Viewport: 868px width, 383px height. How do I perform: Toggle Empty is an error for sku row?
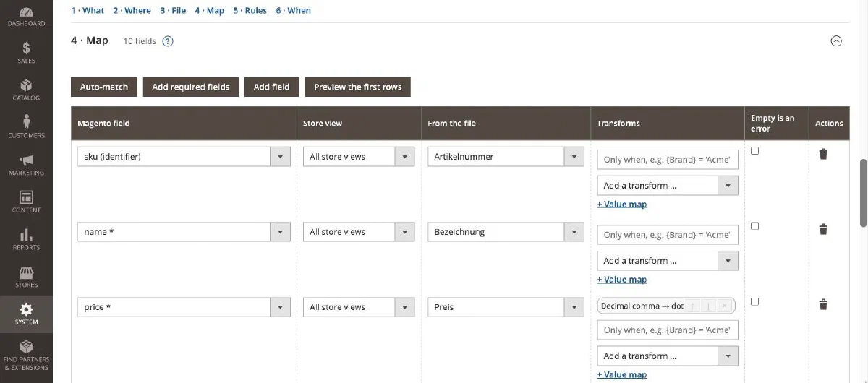point(755,150)
